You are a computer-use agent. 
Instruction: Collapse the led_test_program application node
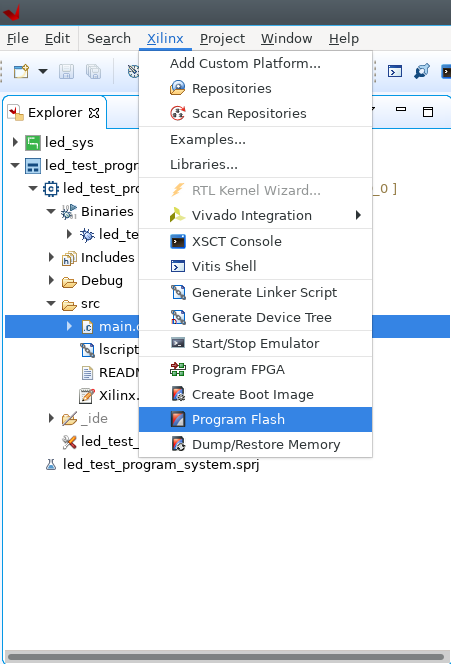(x=33, y=188)
